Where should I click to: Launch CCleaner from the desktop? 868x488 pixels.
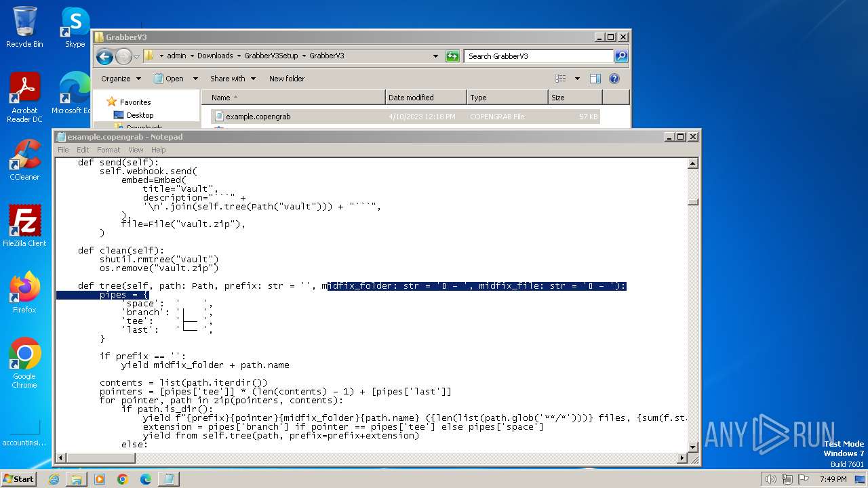(x=24, y=160)
